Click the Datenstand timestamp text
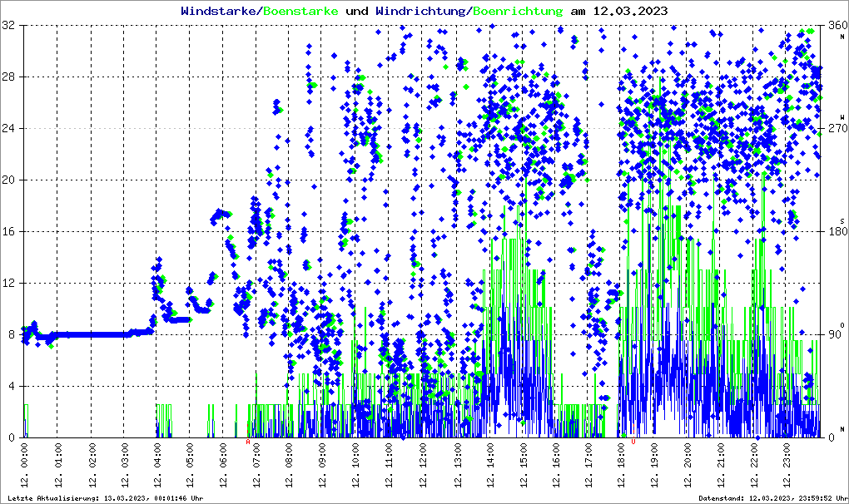 pyautogui.click(x=771, y=498)
